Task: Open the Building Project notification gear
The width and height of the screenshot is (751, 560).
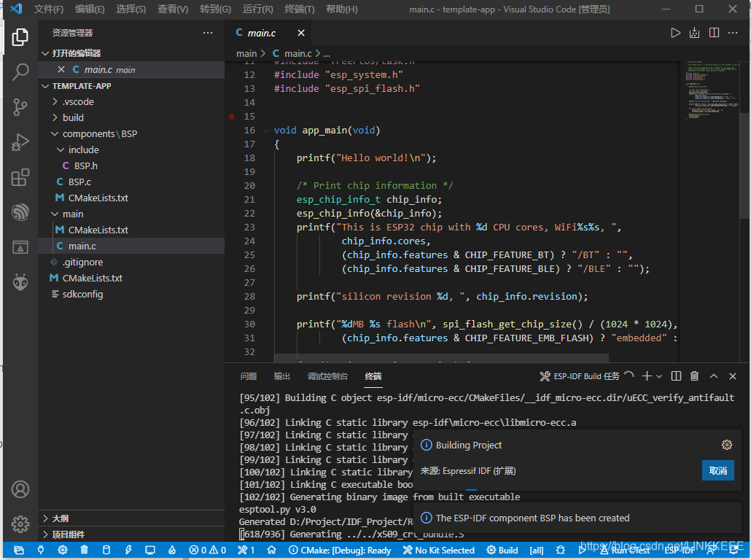Action: pyautogui.click(x=726, y=445)
